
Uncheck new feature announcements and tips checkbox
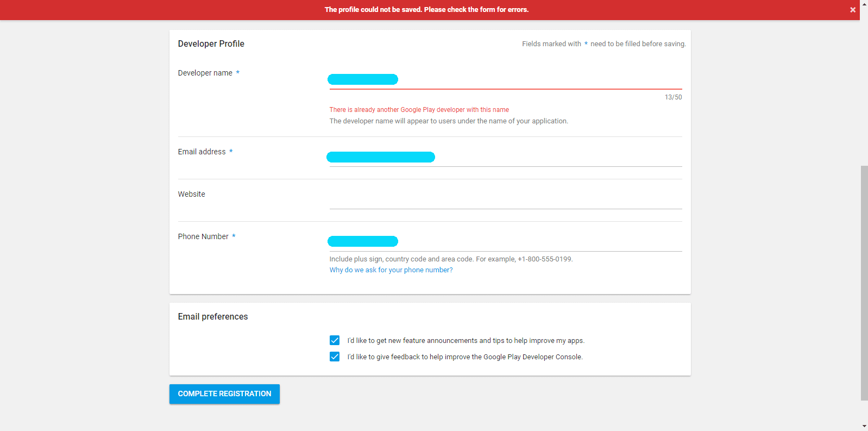[335, 340]
